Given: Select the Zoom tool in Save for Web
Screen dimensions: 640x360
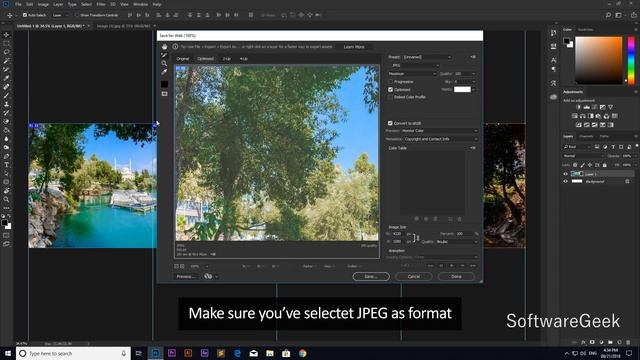Looking at the screenshot, I should point(164,64).
